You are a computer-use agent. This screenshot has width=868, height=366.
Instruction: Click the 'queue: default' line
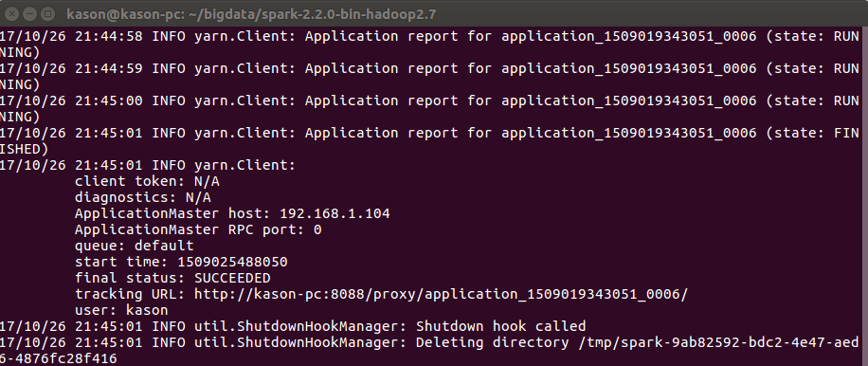tap(135, 246)
